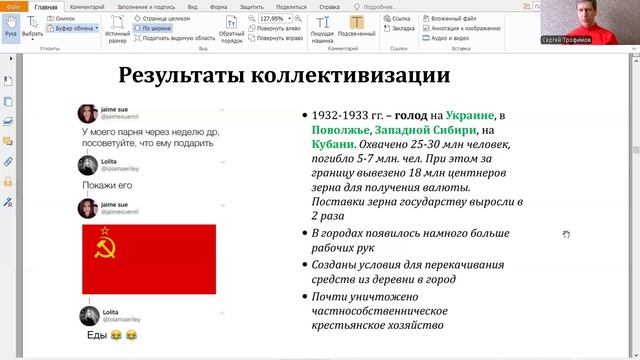The height and width of the screenshot is (360, 640).
Task: Rotate page with Повернуть вправо
Action: (x=276, y=38)
